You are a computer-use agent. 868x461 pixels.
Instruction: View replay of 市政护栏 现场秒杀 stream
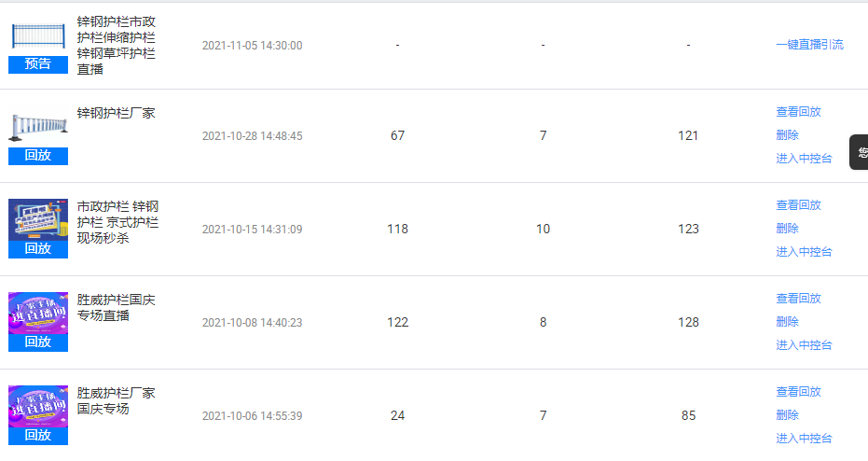click(798, 205)
